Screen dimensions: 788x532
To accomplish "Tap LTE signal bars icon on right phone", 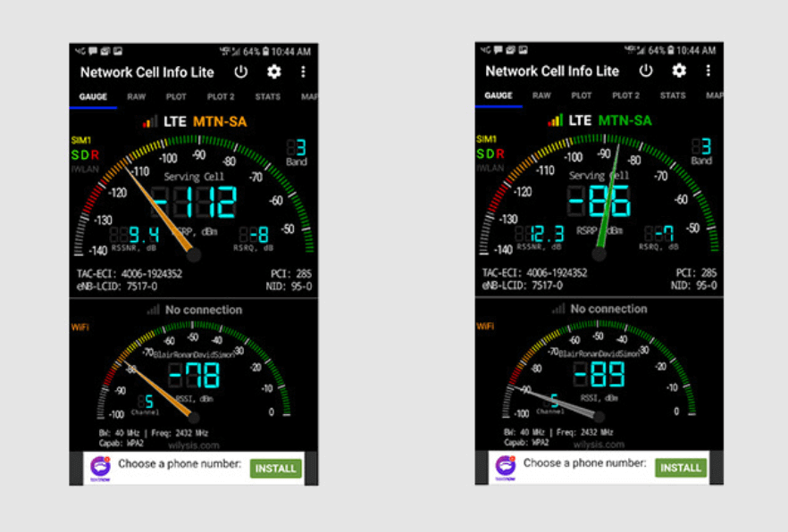I will [x=555, y=120].
